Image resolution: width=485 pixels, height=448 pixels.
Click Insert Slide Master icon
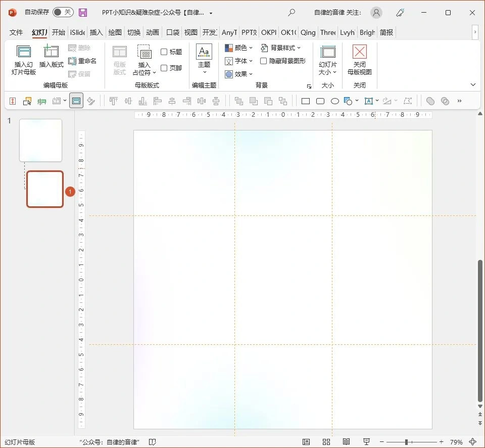click(24, 52)
